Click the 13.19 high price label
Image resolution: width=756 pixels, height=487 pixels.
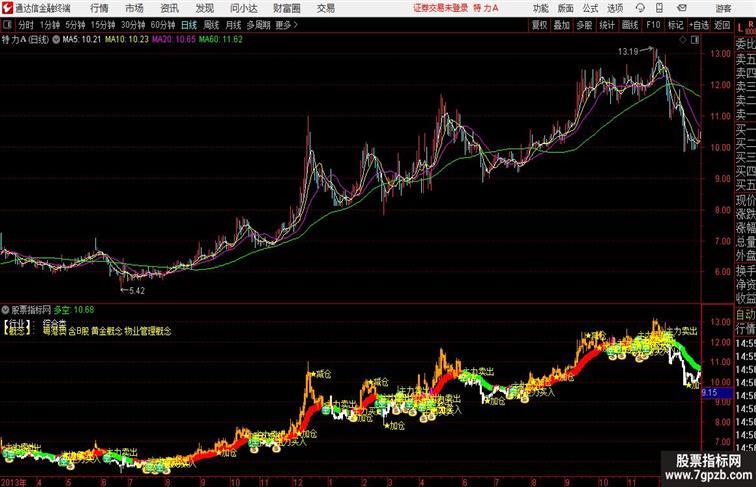[x=628, y=51]
